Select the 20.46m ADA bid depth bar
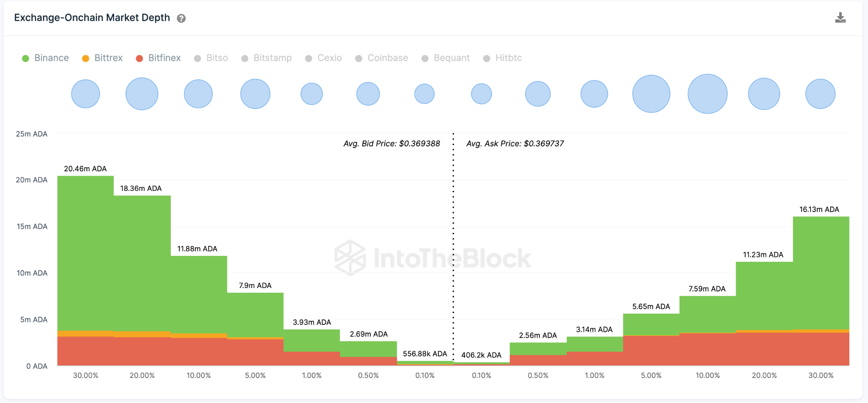 tap(86, 255)
